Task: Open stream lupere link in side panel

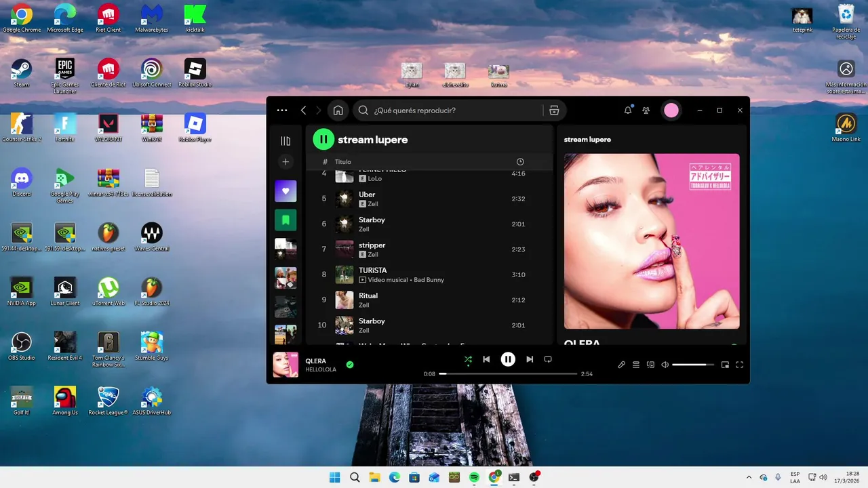Action: click(x=587, y=140)
